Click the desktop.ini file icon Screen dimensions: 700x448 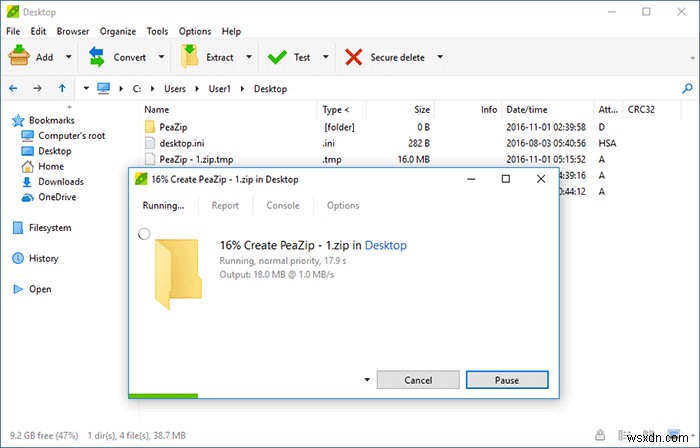pos(150,143)
